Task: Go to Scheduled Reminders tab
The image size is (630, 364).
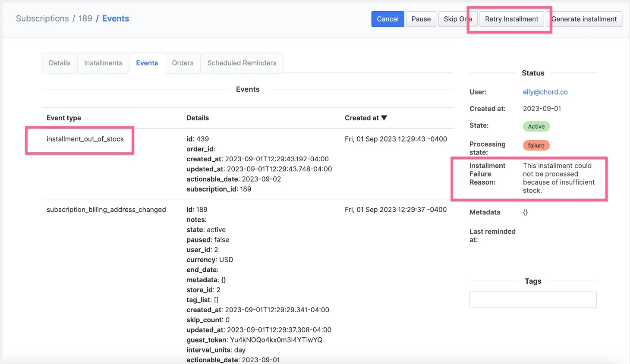Action: (242, 63)
